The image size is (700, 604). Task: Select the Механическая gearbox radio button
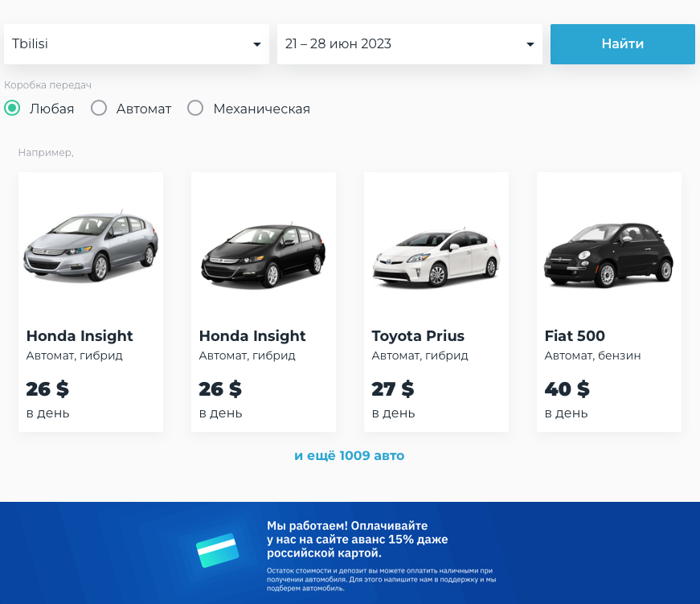pyautogui.click(x=195, y=108)
